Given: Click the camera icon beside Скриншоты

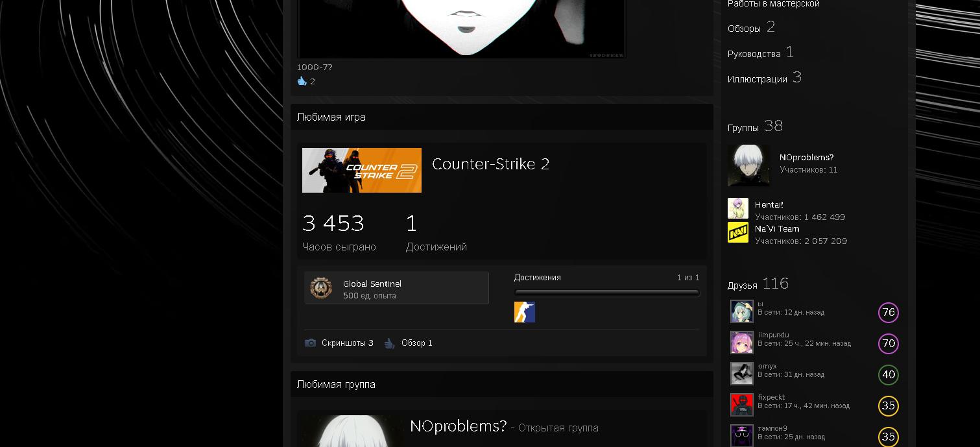Looking at the screenshot, I should [311, 343].
